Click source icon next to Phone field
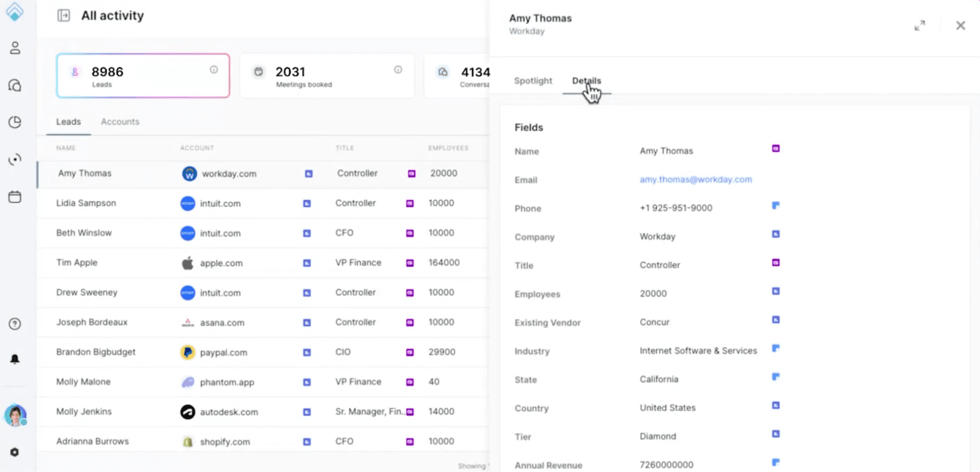 [776, 205]
